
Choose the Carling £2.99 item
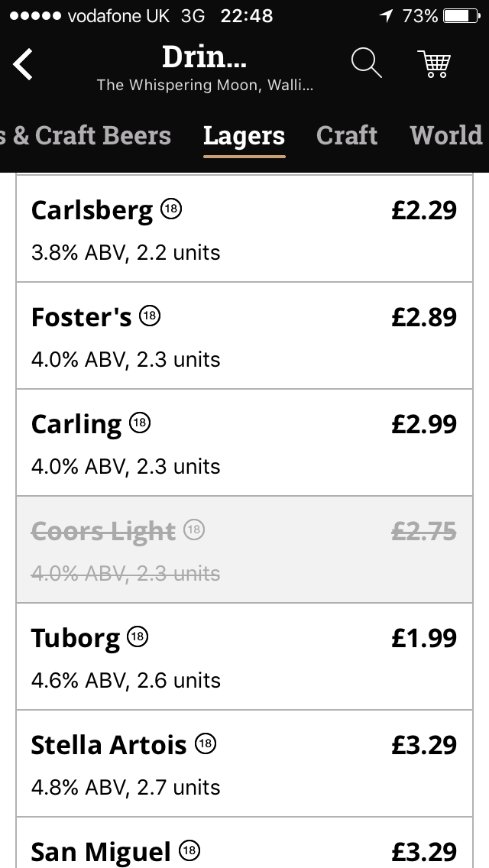(244, 442)
